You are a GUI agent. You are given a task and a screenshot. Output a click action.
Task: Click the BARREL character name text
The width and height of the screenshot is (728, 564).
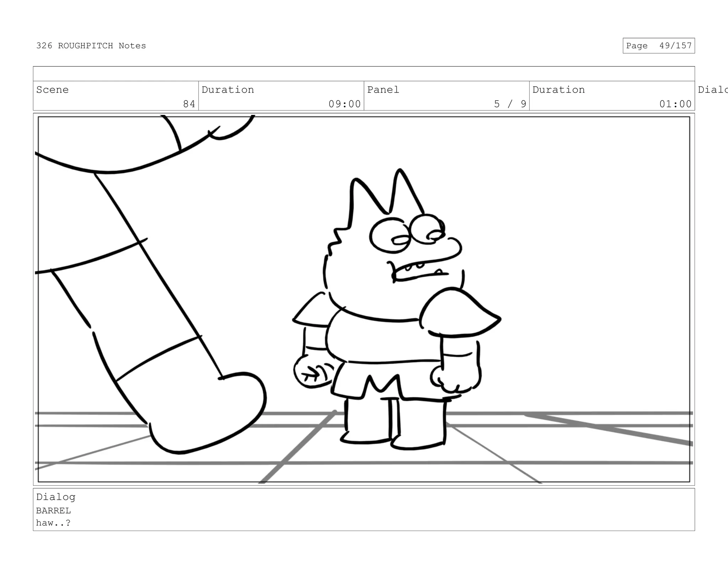pos(53,511)
